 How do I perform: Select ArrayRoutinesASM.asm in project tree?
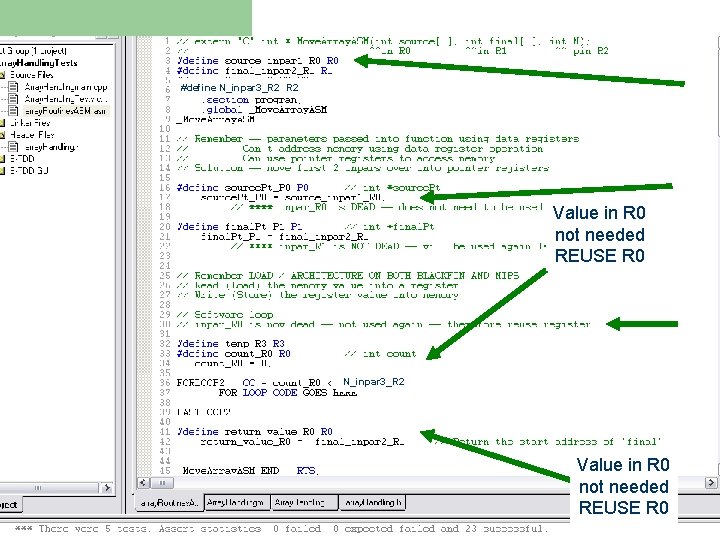66,111
